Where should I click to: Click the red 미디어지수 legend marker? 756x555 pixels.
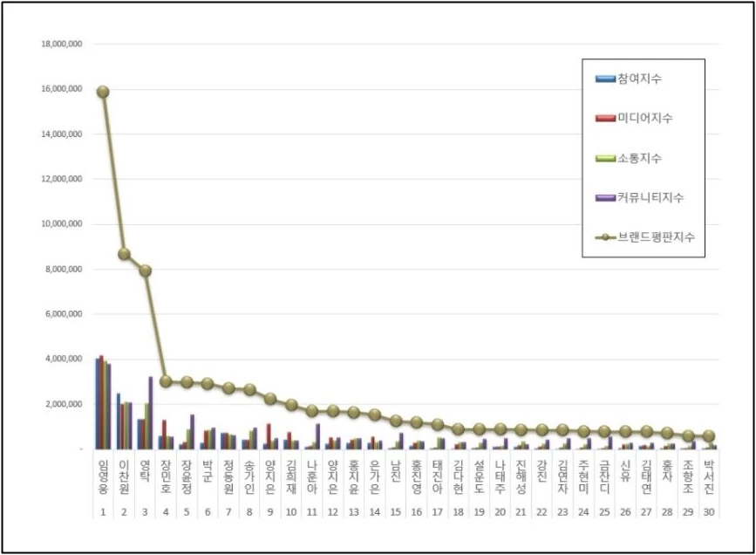coord(605,119)
